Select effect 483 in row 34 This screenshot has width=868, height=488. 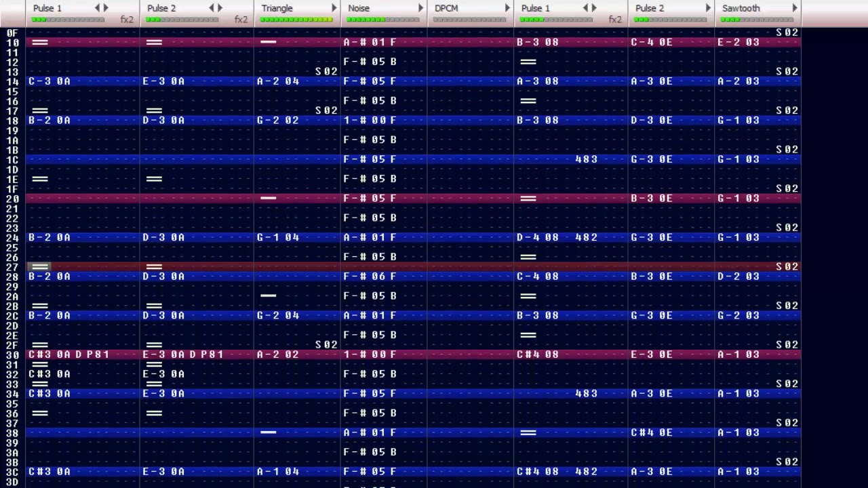point(587,393)
